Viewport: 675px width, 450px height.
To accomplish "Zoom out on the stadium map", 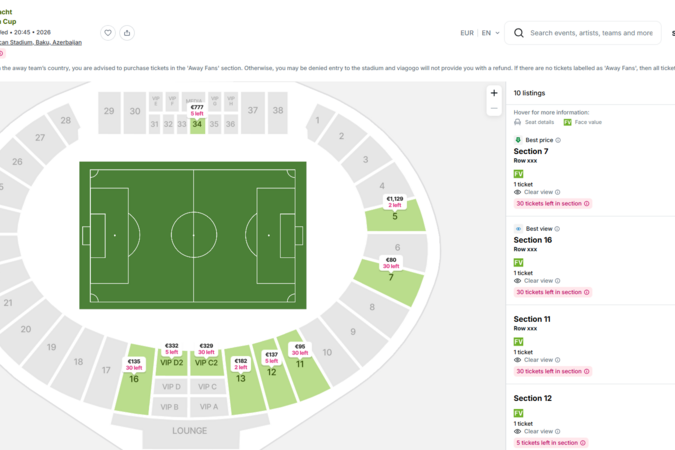I will tap(494, 108).
